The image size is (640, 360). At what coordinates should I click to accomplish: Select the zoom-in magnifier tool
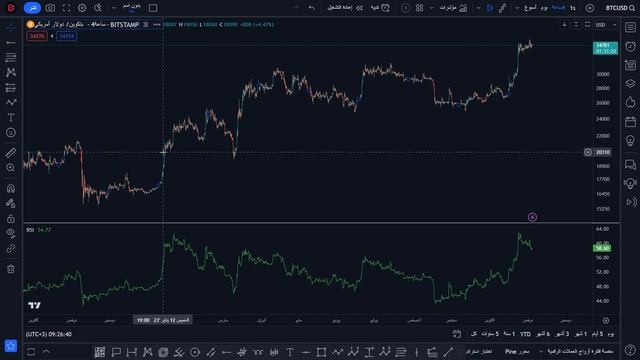click(11, 168)
